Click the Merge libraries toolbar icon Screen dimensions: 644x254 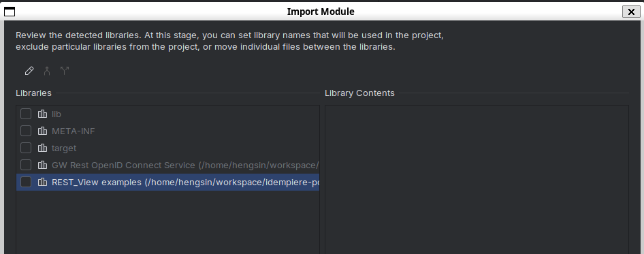point(47,71)
